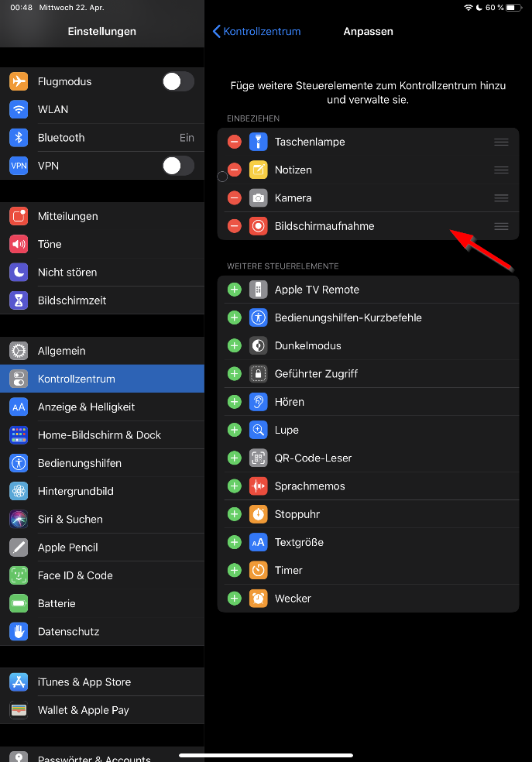
Task: Add Apple TV Remote control
Action: (x=234, y=290)
